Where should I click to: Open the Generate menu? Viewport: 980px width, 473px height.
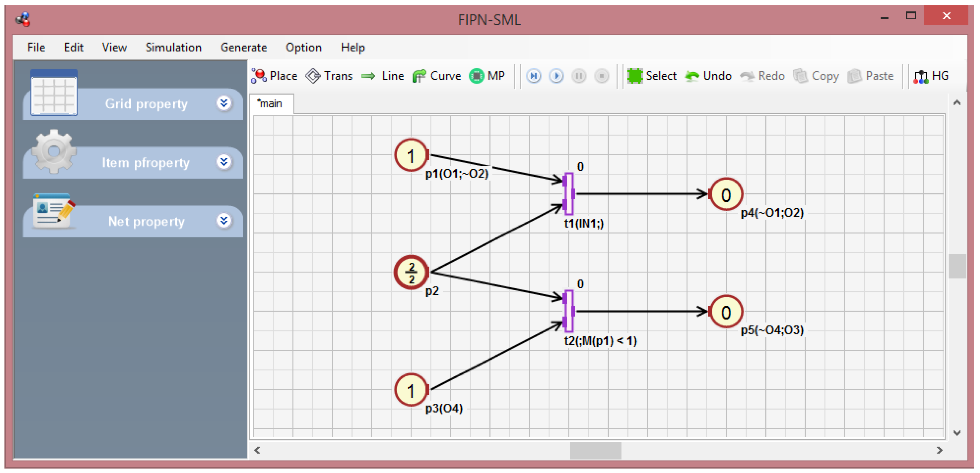click(x=244, y=48)
